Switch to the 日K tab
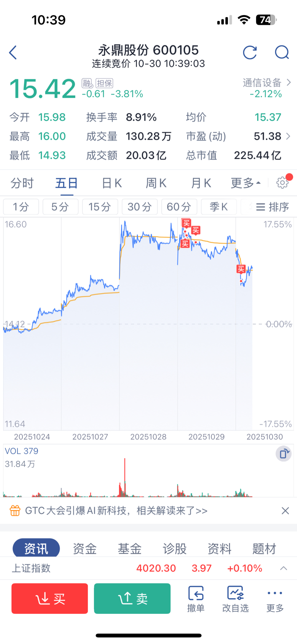Image resolution: width=297 pixels, height=644 pixels. (112, 183)
